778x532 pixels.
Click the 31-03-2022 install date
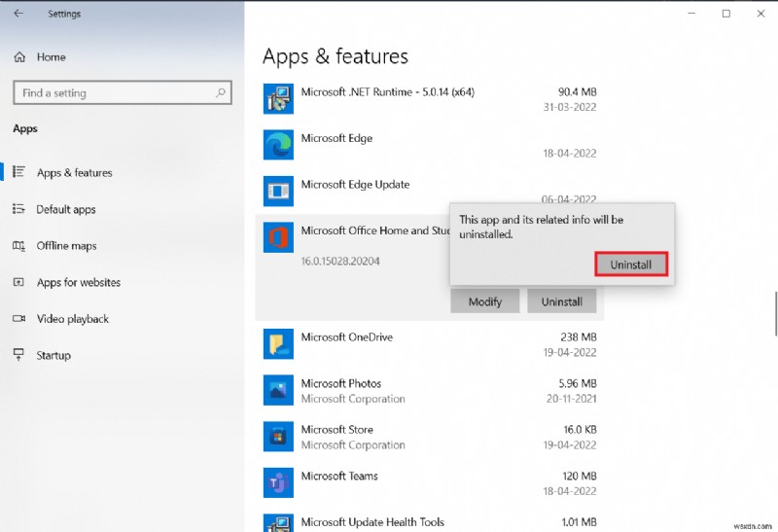click(570, 107)
